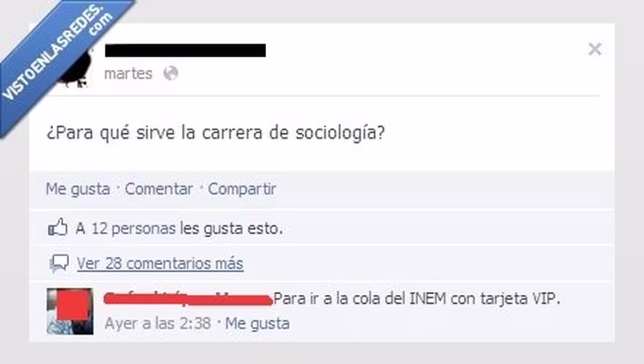This screenshot has height=364, width=644.
Task: Click the globe public-privacy icon beside martes
Action: click(x=171, y=73)
